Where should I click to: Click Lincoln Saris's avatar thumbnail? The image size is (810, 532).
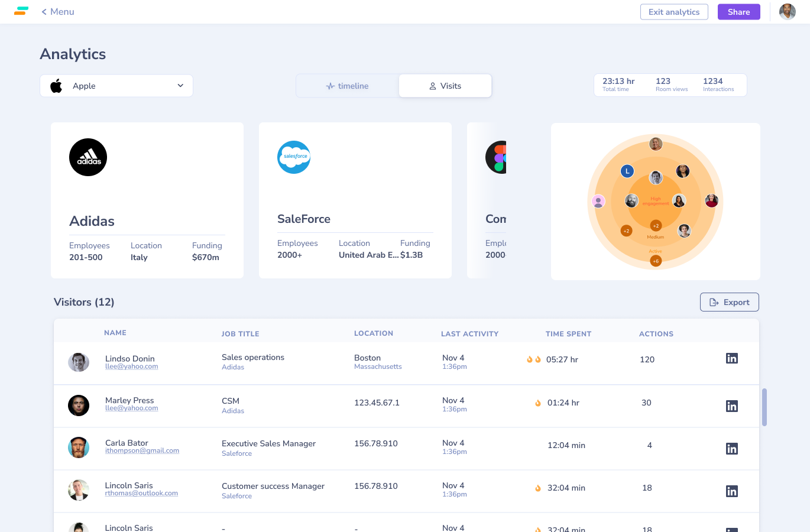click(x=79, y=490)
